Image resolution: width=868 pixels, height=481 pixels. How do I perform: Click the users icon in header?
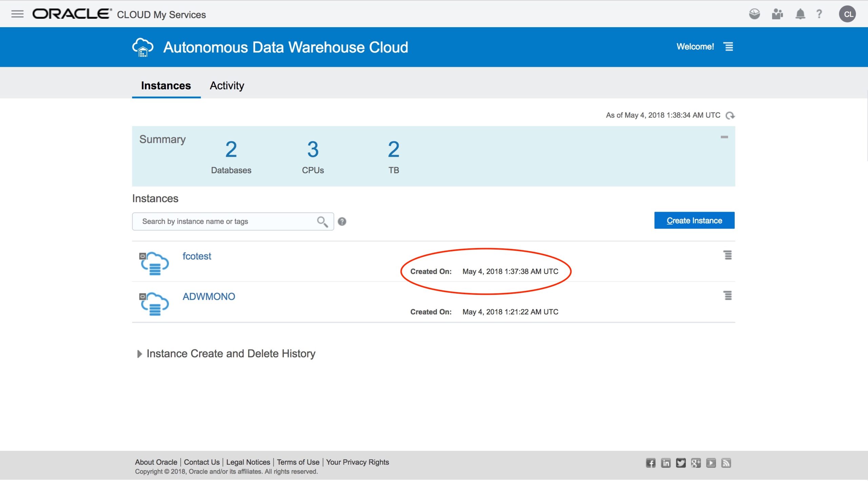click(777, 14)
